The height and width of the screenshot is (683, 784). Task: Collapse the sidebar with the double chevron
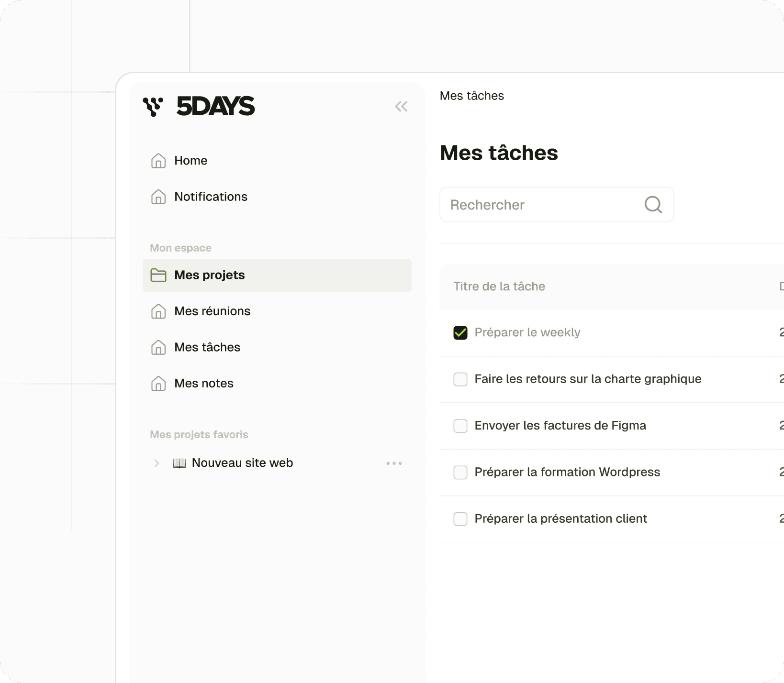[x=401, y=106]
